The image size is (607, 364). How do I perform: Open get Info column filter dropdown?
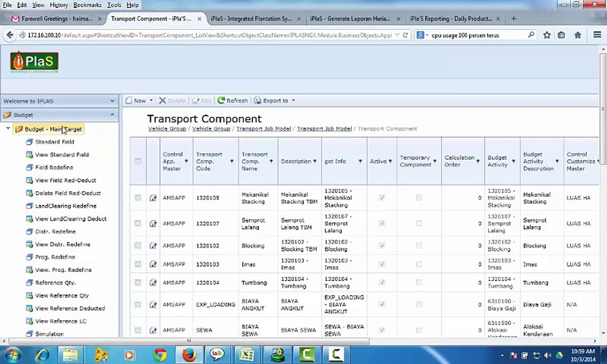click(x=360, y=161)
